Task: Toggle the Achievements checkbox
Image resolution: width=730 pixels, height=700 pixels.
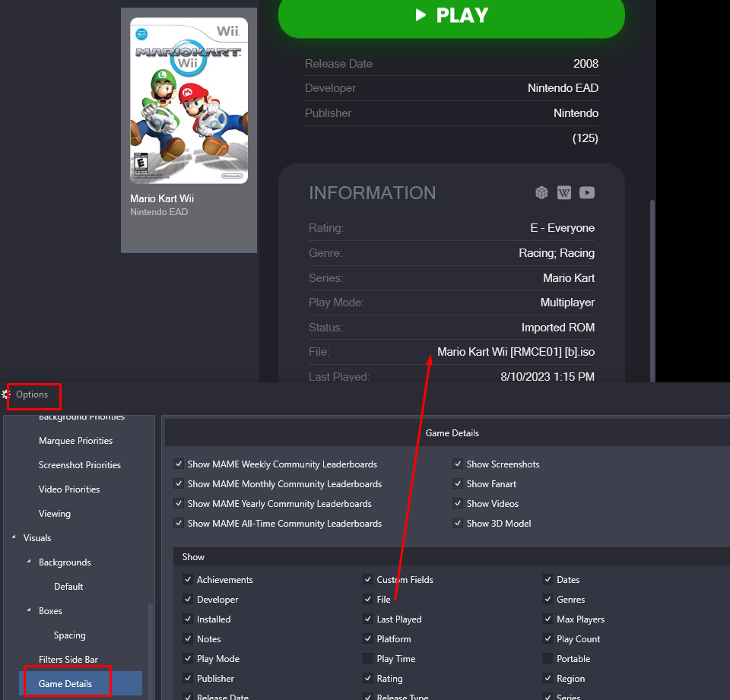Action: click(188, 579)
